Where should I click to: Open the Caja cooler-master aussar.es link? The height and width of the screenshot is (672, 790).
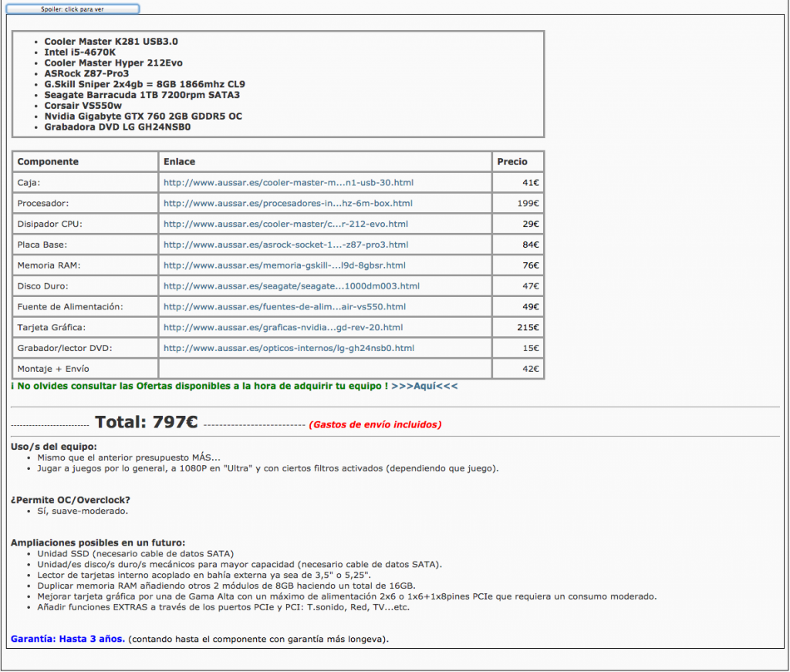click(289, 182)
